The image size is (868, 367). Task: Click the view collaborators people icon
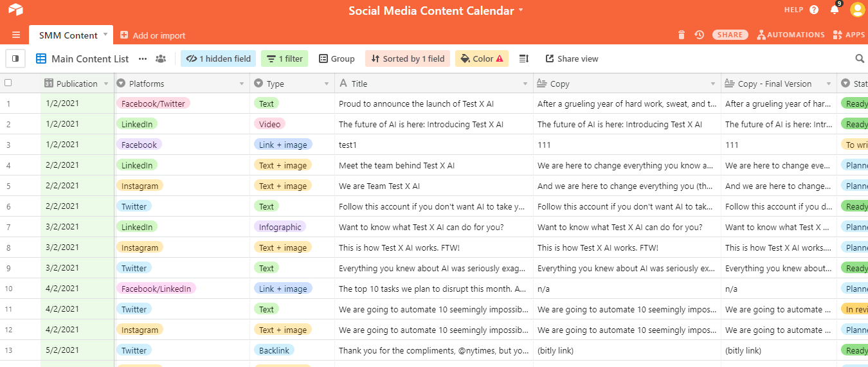click(x=161, y=58)
